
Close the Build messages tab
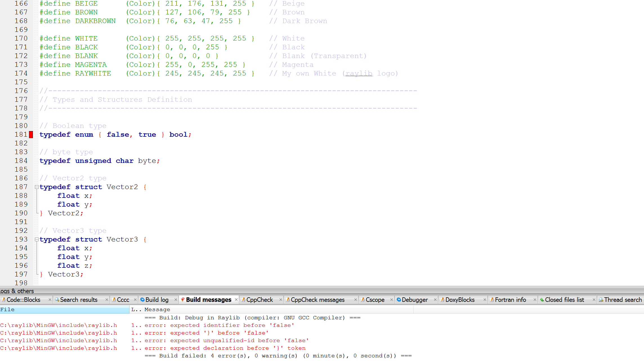[x=236, y=300]
